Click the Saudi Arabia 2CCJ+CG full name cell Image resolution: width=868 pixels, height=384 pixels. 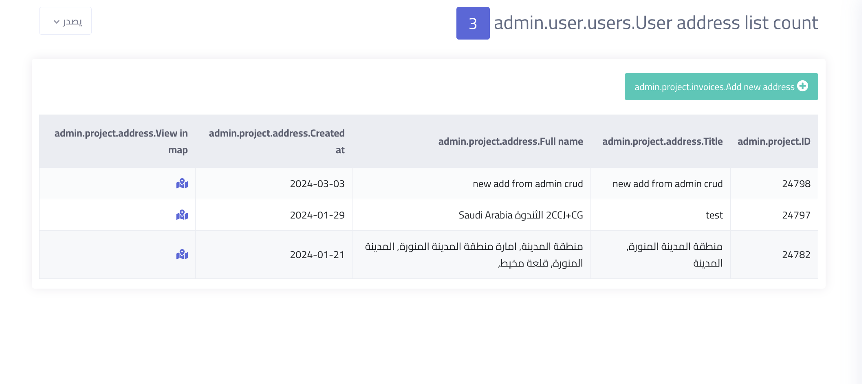520,215
